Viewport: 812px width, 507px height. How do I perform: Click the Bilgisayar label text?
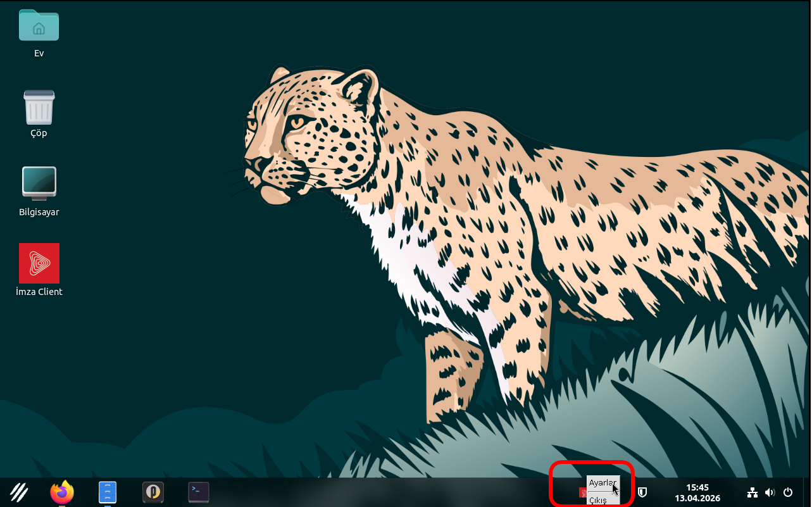pyautogui.click(x=39, y=212)
